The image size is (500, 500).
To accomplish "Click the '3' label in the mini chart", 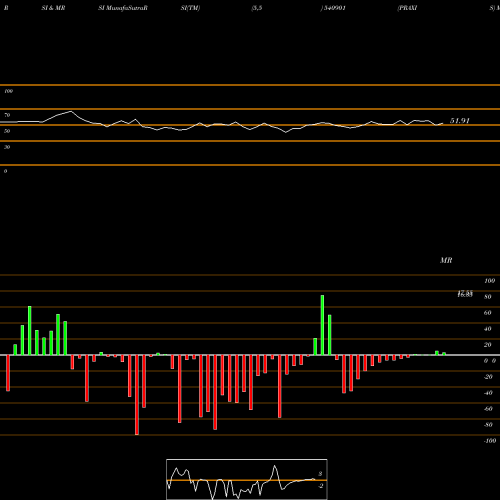I will pos(320,474).
